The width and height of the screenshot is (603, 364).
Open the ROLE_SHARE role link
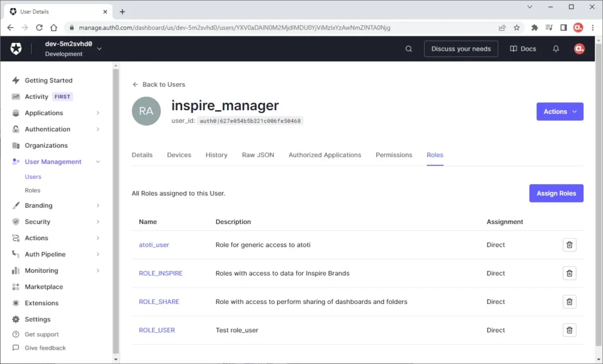pos(159,302)
